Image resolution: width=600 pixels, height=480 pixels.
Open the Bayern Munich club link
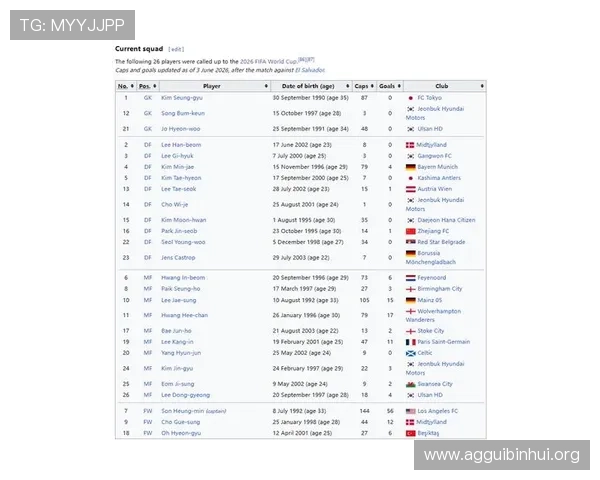437,167
